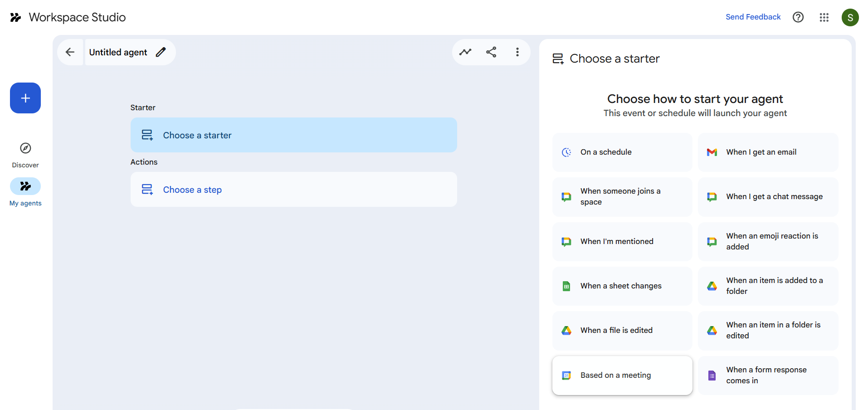
Task: Click the Untitled agent name field
Action: click(x=118, y=52)
